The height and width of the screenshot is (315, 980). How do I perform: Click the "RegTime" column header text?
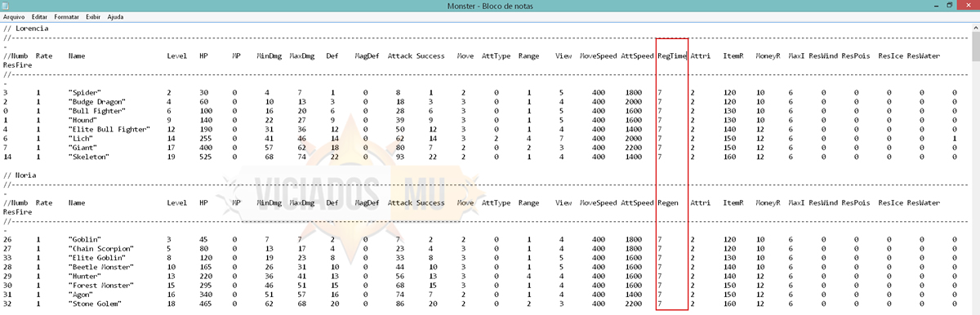click(671, 55)
